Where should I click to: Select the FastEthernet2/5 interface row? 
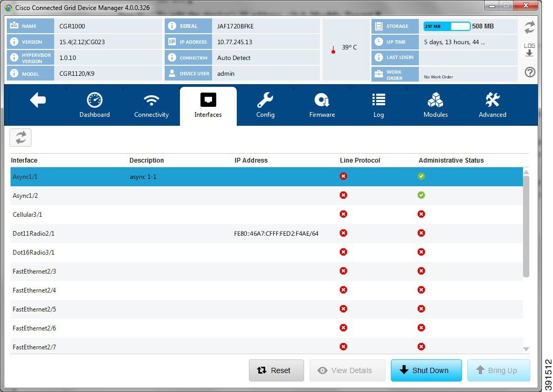point(267,309)
